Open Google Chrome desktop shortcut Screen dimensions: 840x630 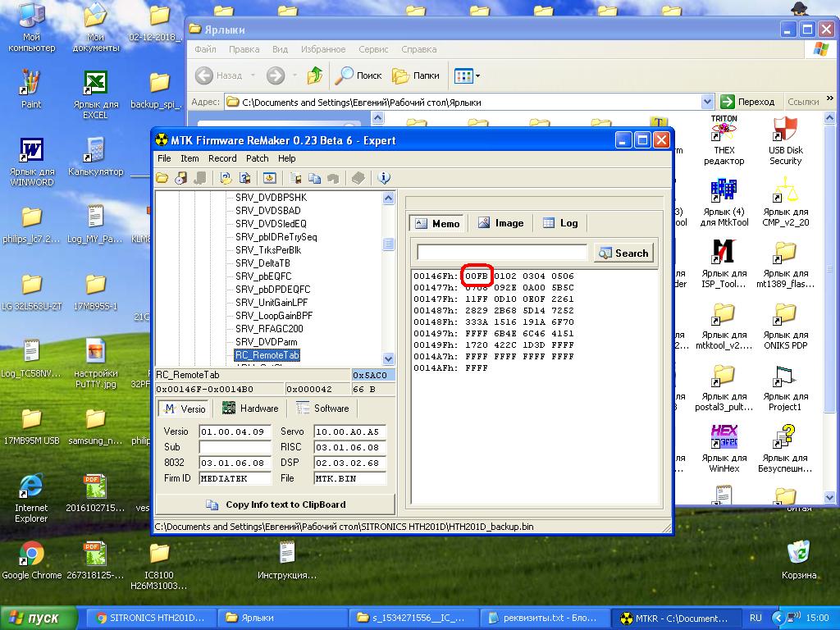[31, 554]
